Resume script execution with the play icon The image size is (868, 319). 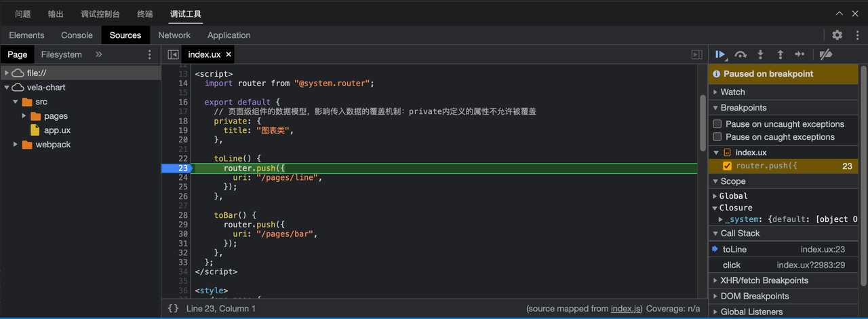720,54
